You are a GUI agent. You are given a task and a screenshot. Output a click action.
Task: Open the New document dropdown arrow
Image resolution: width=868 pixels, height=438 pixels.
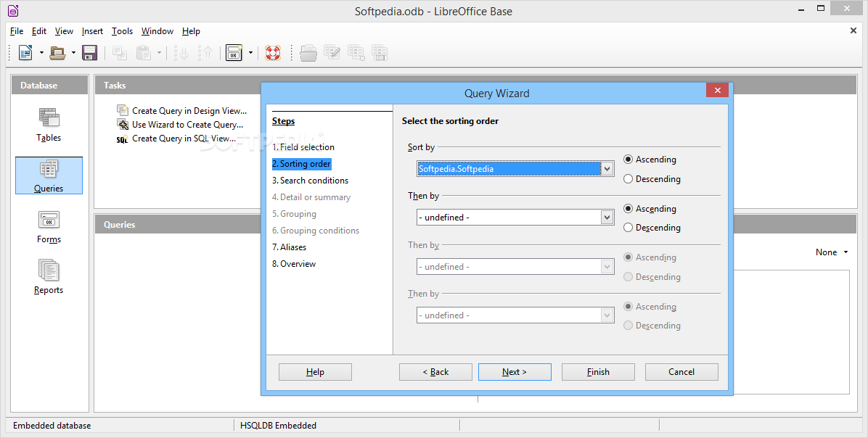coord(41,53)
